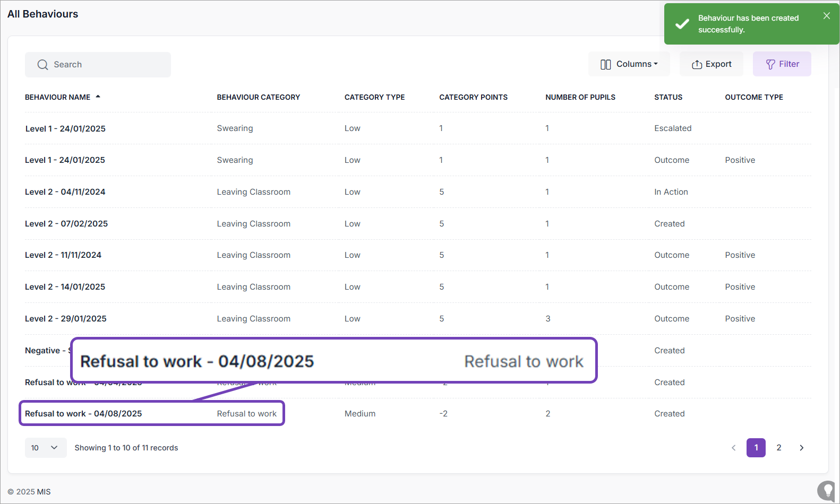
Task: Open the Filter panel
Action: pos(782,64)
